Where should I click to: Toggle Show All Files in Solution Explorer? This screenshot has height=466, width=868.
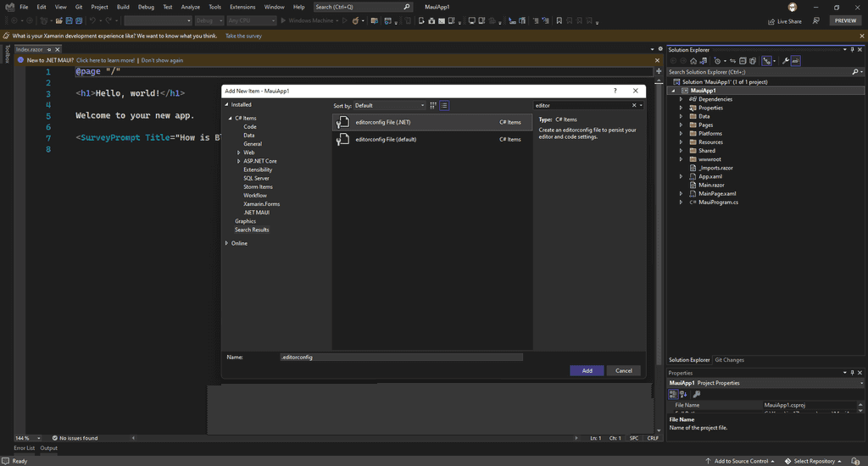(x=753, y=61)
